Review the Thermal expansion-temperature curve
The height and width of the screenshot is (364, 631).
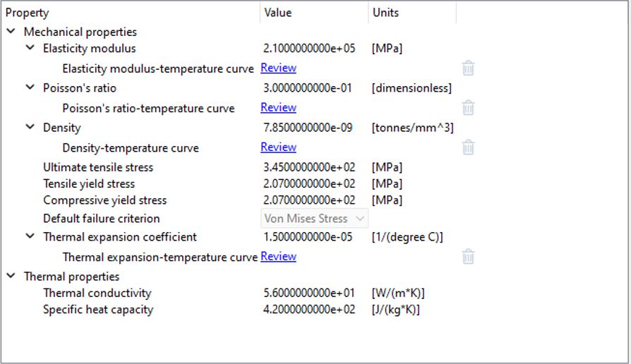278,257
